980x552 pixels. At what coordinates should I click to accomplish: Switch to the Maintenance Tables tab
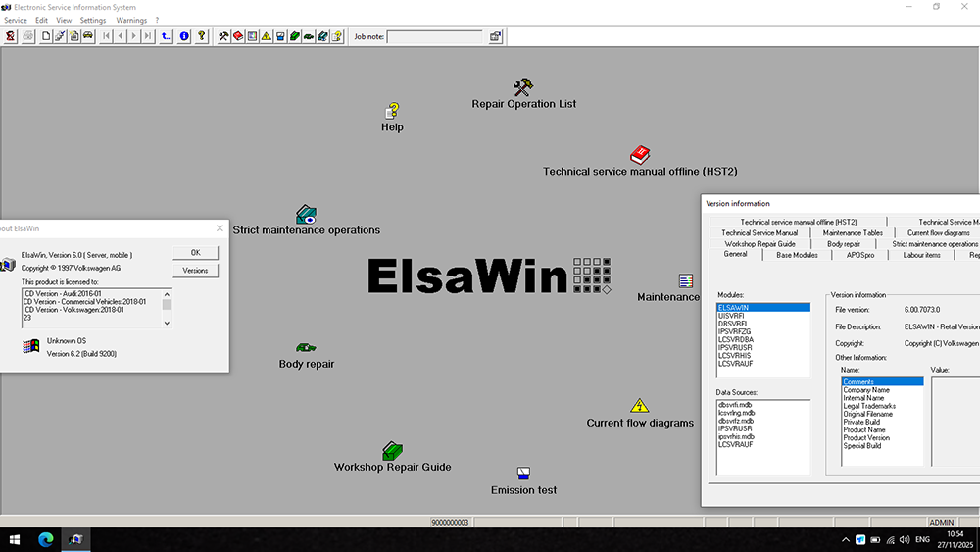853,233
